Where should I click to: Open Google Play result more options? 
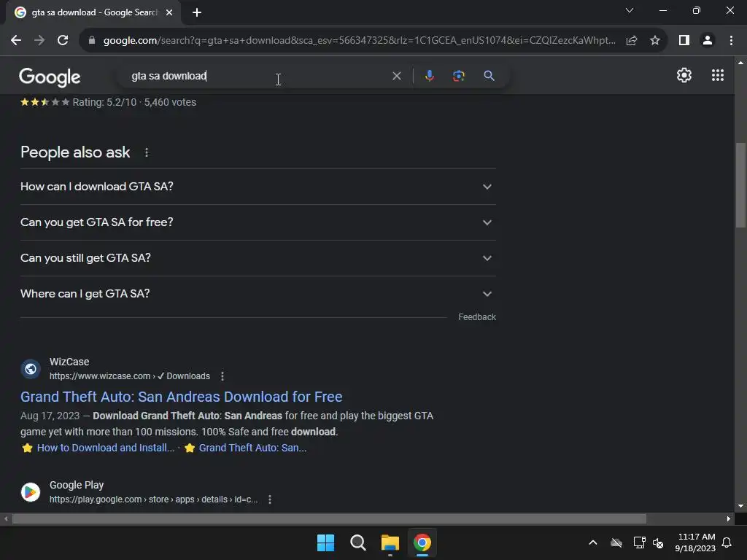coord(270,499)
